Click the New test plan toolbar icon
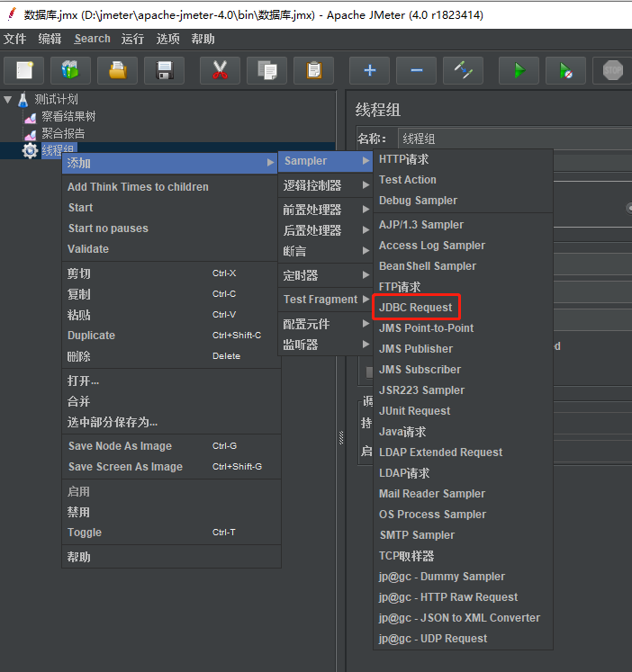Image resolution: width=632 pixels, height=672 pixels. point(24,70)
